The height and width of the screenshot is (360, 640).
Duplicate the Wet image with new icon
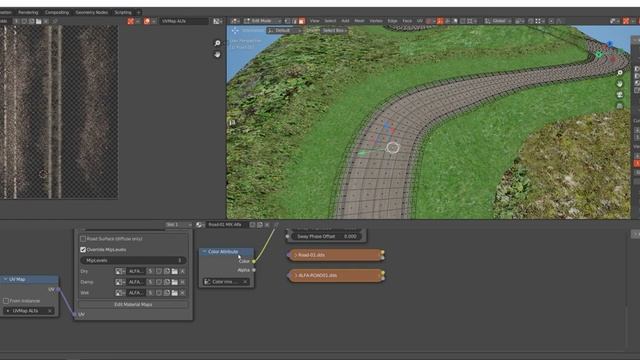(x=167, y=293)
